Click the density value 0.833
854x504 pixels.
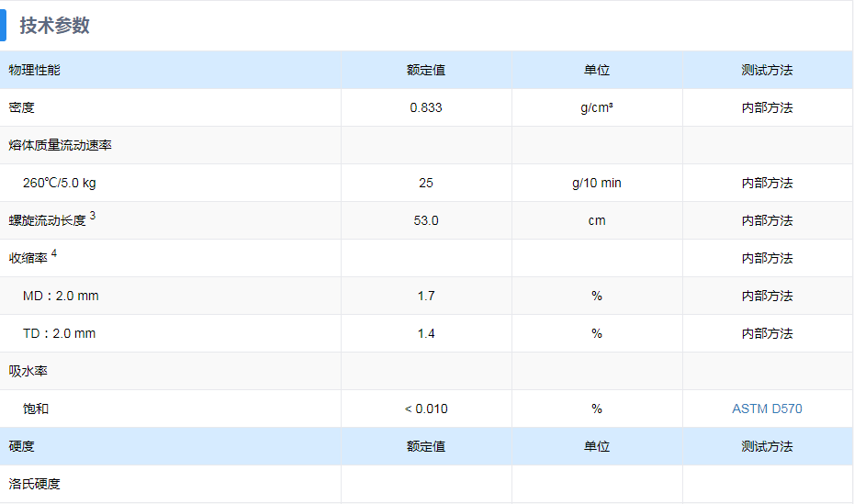click(x=426, y=107)
